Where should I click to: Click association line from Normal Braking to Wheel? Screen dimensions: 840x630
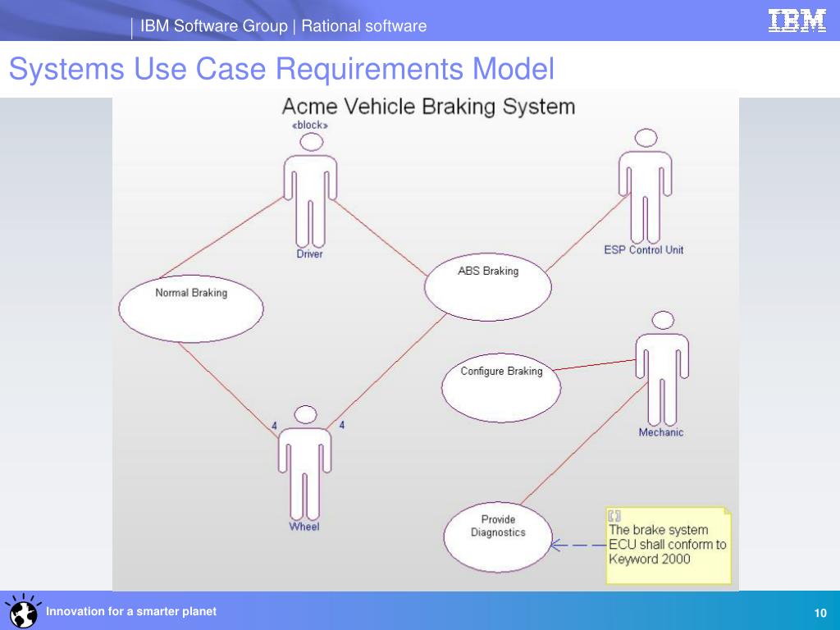click(x=228, y=390)
